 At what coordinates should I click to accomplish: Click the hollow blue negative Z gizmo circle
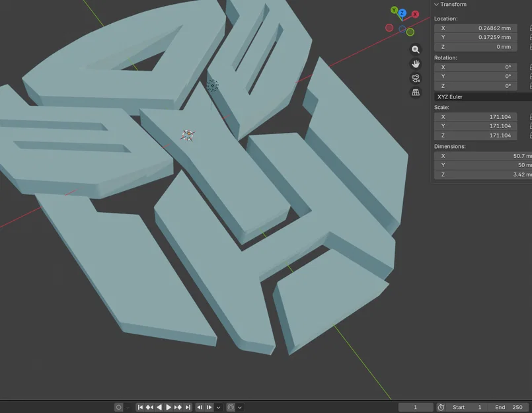pos(402,29)
